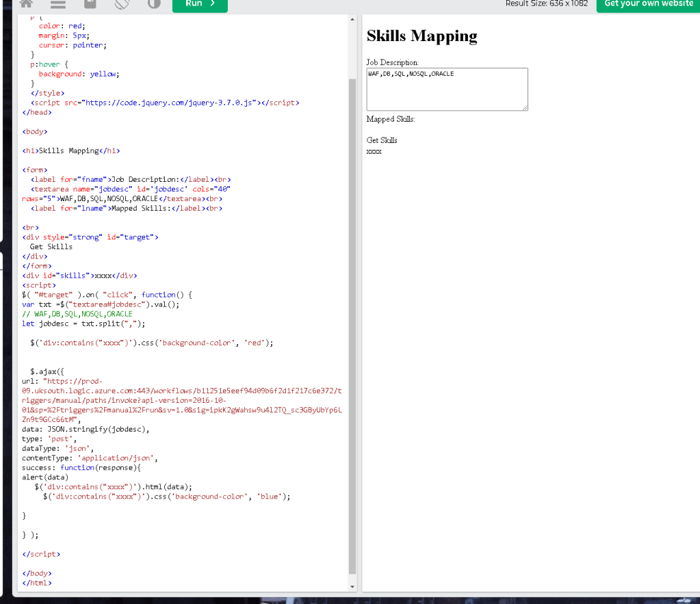The width and height of the screenshot is (700, 604).
Task: Click the closing </body> tag line
Action: [x=36, y=573]
